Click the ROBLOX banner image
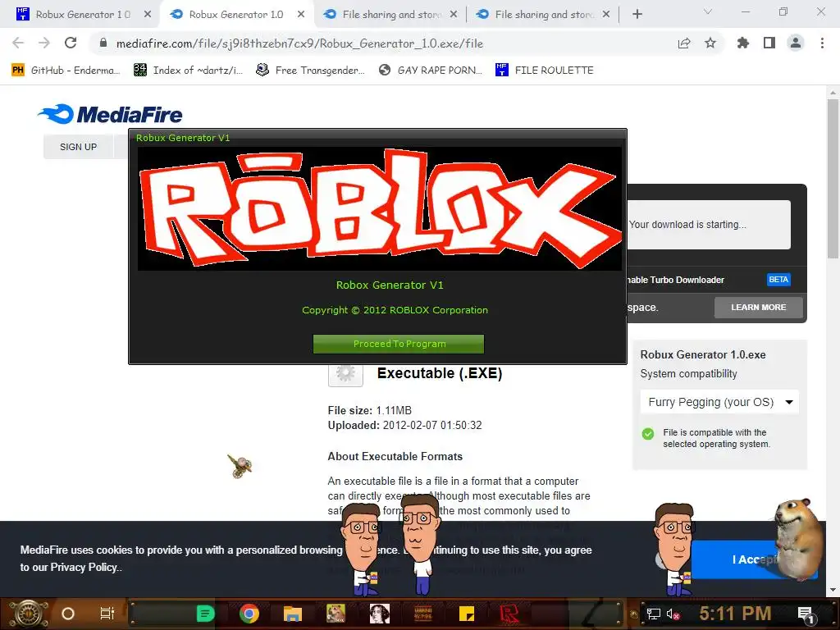Screen dimensions: 840x630 click(x=380, y=209)
